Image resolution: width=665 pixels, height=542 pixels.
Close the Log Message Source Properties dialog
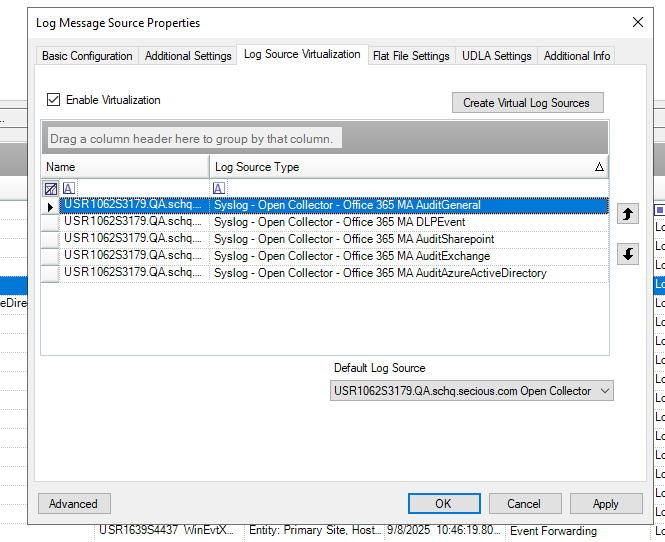click(637, 22)
